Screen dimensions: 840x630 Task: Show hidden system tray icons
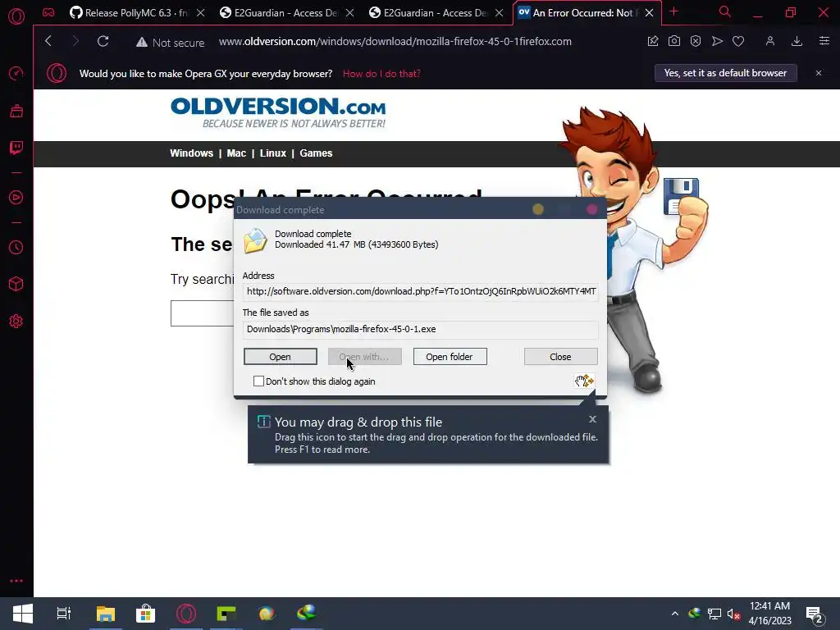(675, 614)
